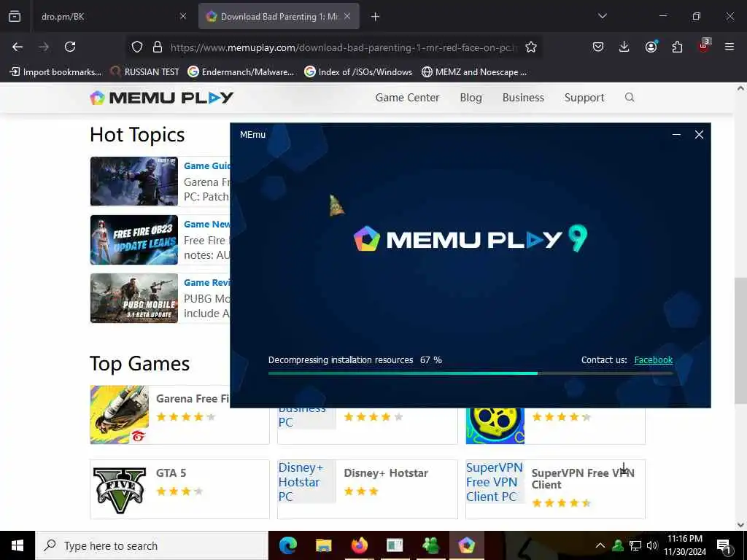Show hidden system tray icons
This screenshot has height=560, width=747.
pos(600,545)
